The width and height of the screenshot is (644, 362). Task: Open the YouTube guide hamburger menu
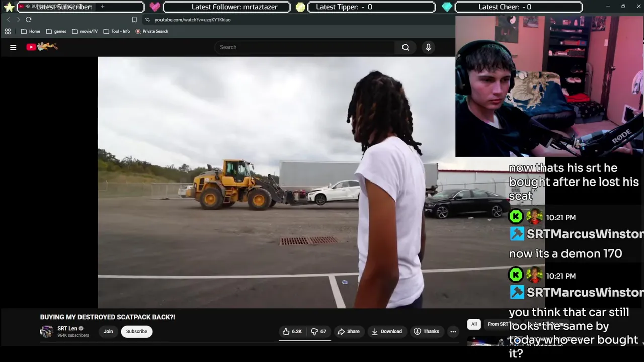click(13, 47)
